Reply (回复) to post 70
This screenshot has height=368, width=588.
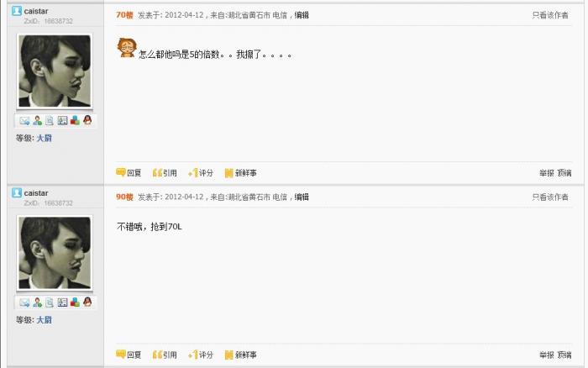(x=129, y=172)
